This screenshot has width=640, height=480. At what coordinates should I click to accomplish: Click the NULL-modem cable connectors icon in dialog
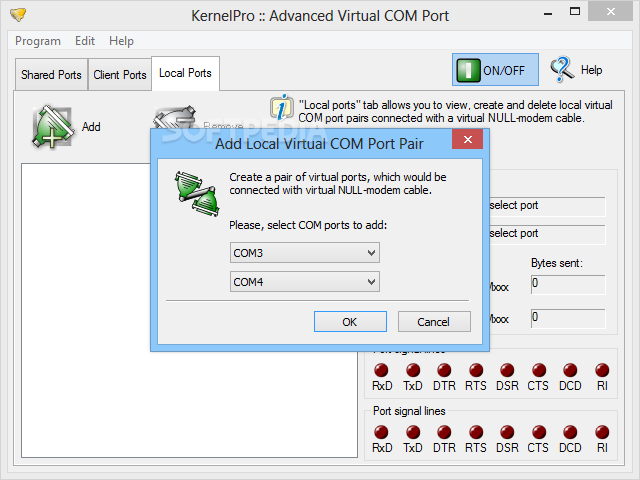click(197, 193)
